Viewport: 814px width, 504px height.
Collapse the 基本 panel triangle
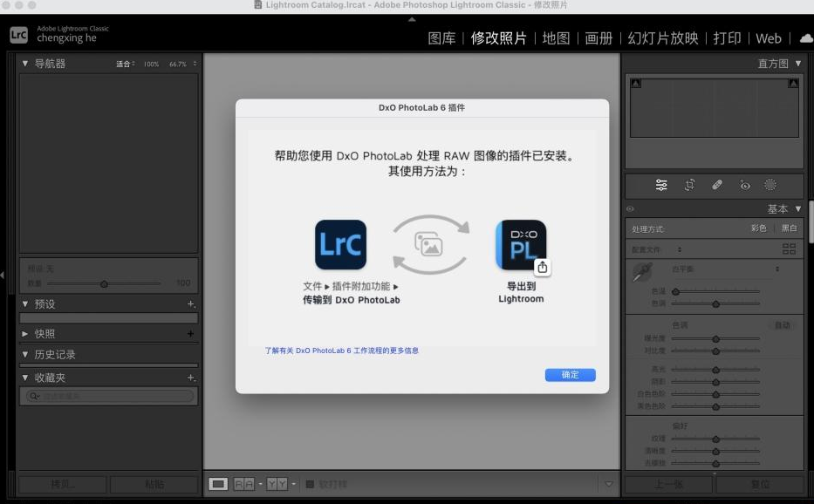pyautogui.click(x=798, y=208)
